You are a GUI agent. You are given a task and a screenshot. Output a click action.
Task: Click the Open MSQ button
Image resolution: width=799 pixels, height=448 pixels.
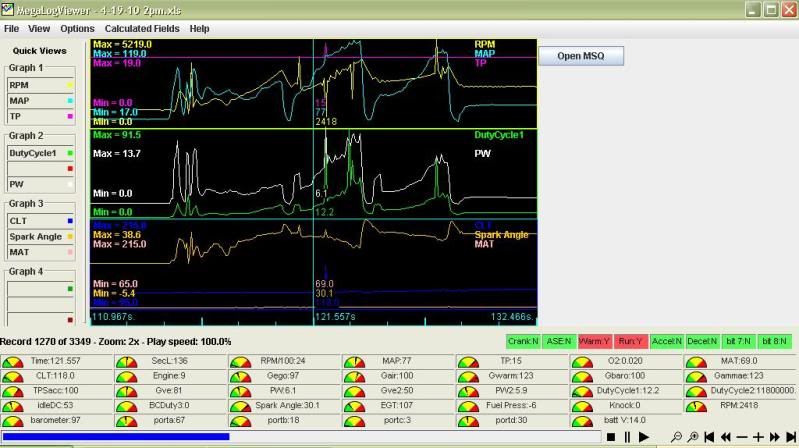(581, 56)
